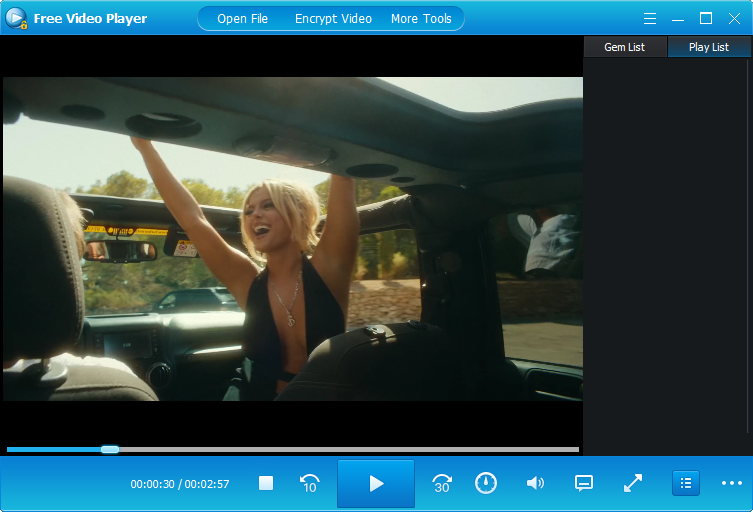Click the Free Video Player logo icon
The image size is (753, 512).
click(x=16, y=18)
